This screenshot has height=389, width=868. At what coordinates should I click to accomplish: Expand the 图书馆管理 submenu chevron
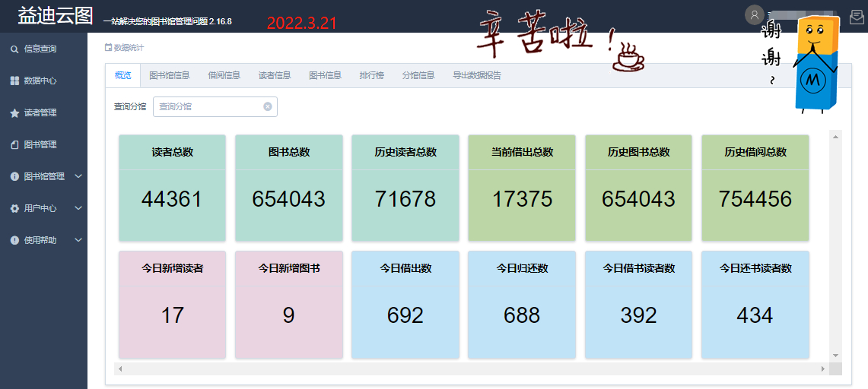pyautogui.click(x=78, y=176)
